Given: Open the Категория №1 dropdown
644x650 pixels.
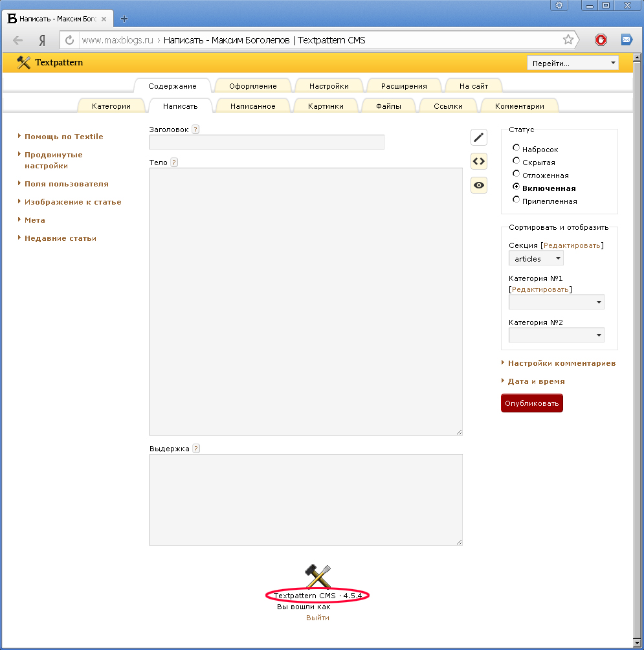Looking at the screenshot, I should 556,302.
